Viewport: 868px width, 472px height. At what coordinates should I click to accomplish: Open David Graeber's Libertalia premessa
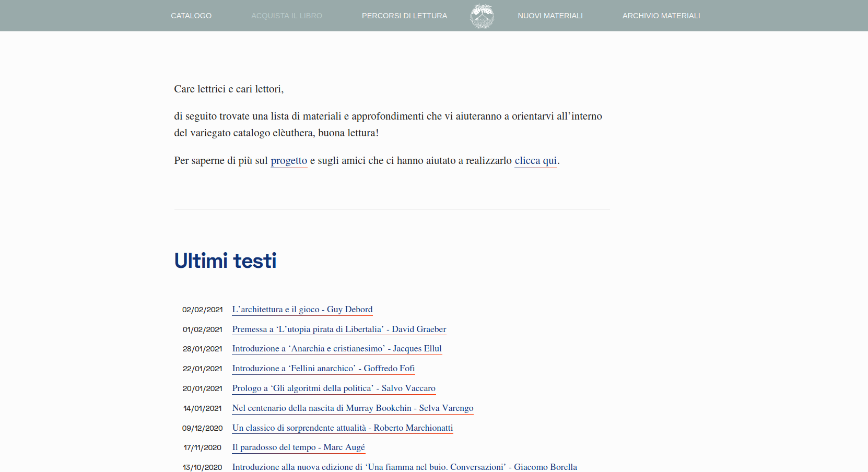[x=339, y=329]
